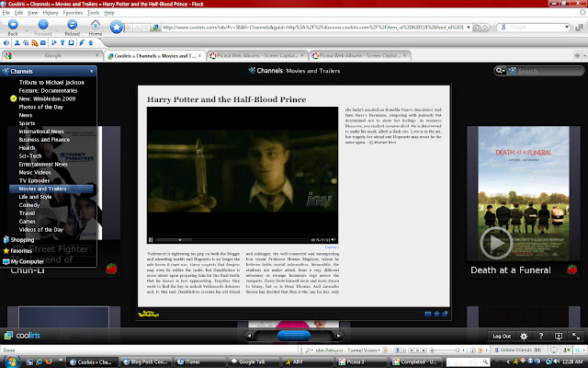Viewport: 588px width, 368px height.
Task: Open the Cooliris search source dropdown
Action: tap(500, 71)
